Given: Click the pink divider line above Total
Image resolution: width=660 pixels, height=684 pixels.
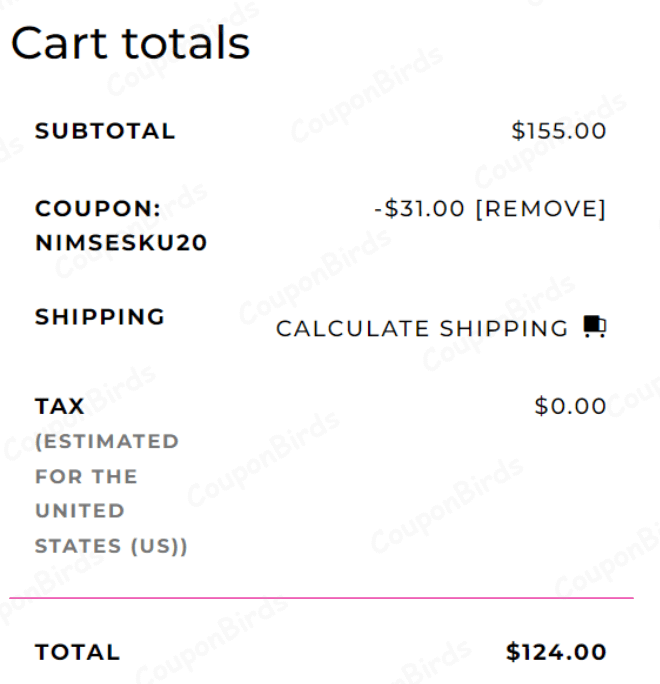Looking at the screenshot, I should pyautogui.click(x=321, y=598).
